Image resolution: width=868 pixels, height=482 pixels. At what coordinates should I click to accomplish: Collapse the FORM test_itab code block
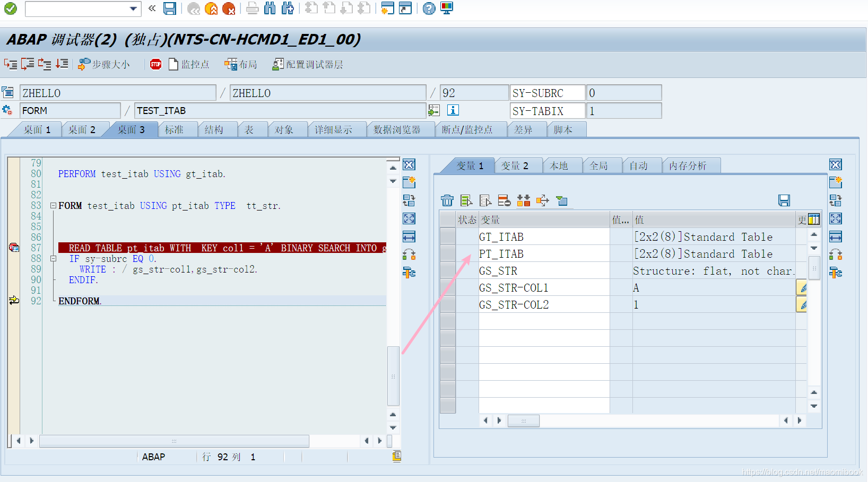click(x=53, y=206)
